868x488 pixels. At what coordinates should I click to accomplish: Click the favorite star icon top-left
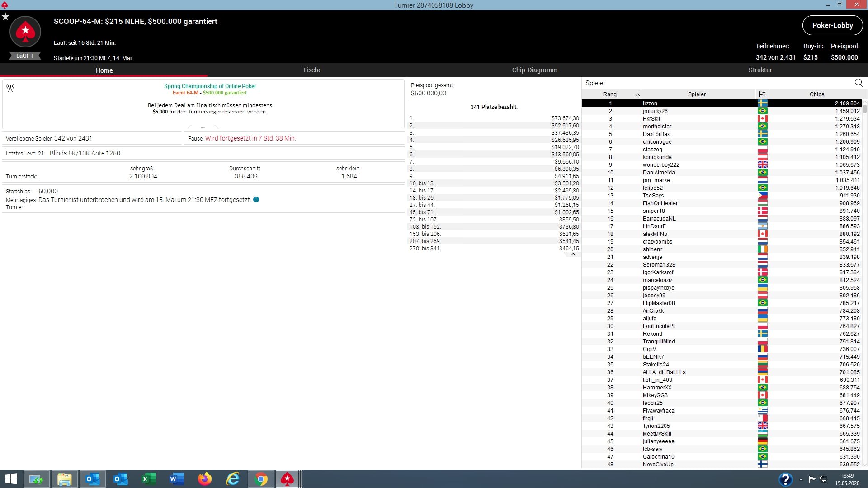click(5, 17)
